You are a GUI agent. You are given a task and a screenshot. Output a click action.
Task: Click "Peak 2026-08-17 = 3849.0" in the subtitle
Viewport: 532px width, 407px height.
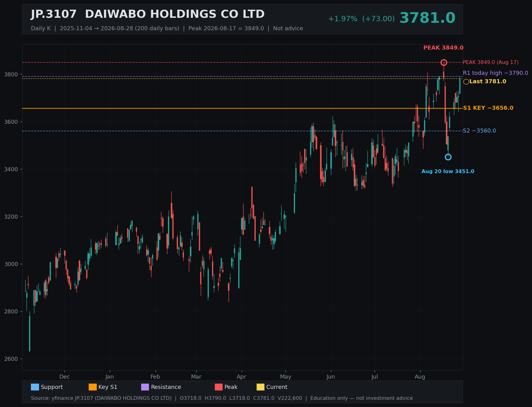pyautogui.click(x=226, y=28)
